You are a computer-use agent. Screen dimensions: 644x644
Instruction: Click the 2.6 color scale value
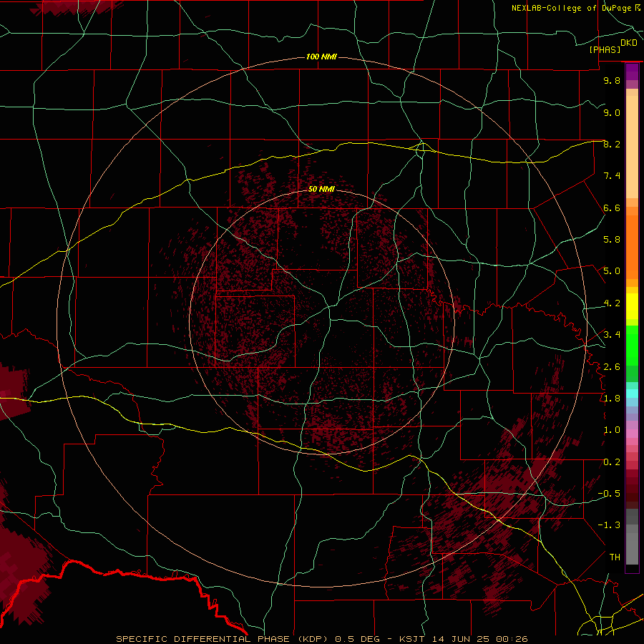[612, 367]
